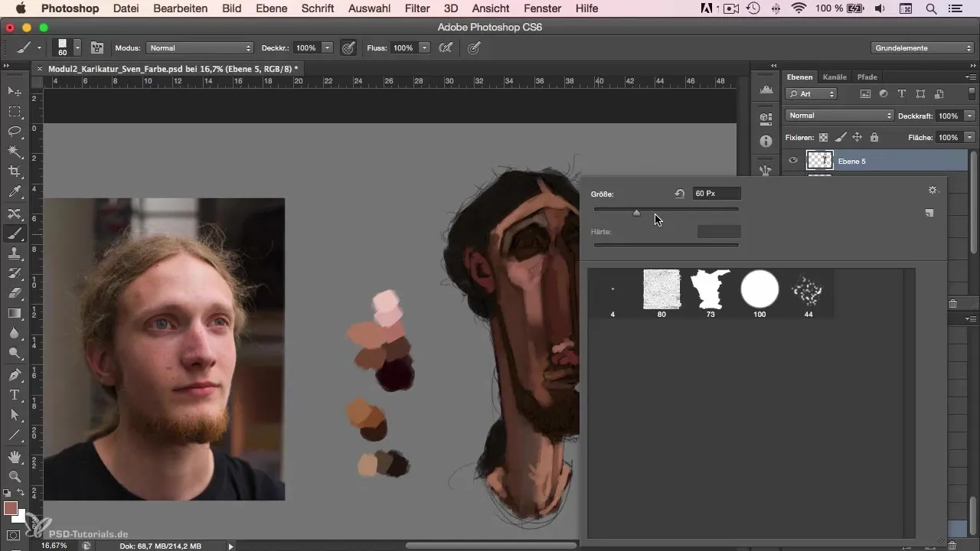The width and height of the screenshot is (980, 551).
Task: Open Wi-Fi status menu
Action: click(799, 8)
